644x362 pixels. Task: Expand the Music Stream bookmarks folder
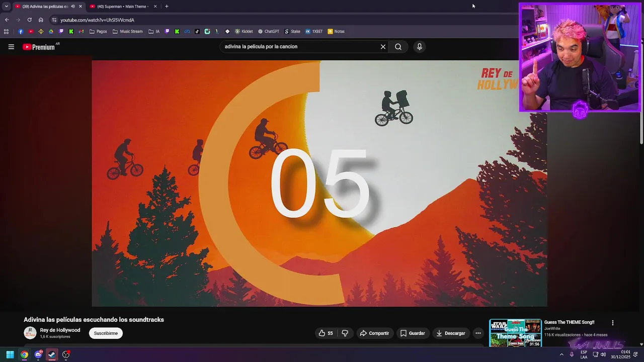coord(127,31)
